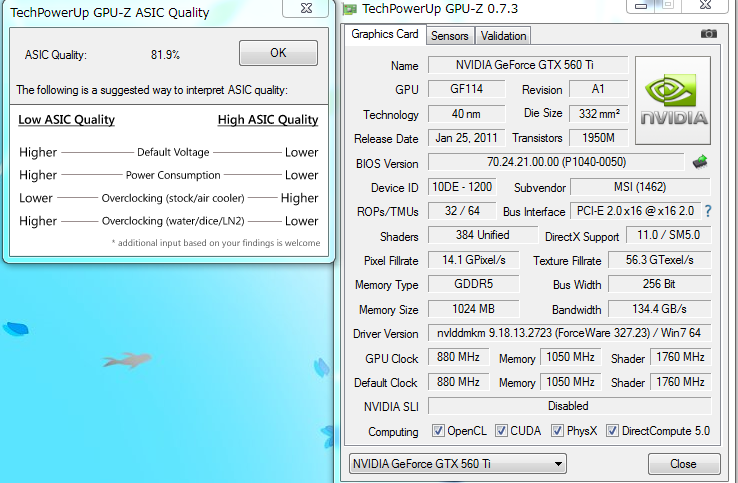Click the Overclocking (water/dice/LN2) label
This screenshot has width=738, height=483.
[173, 221]
